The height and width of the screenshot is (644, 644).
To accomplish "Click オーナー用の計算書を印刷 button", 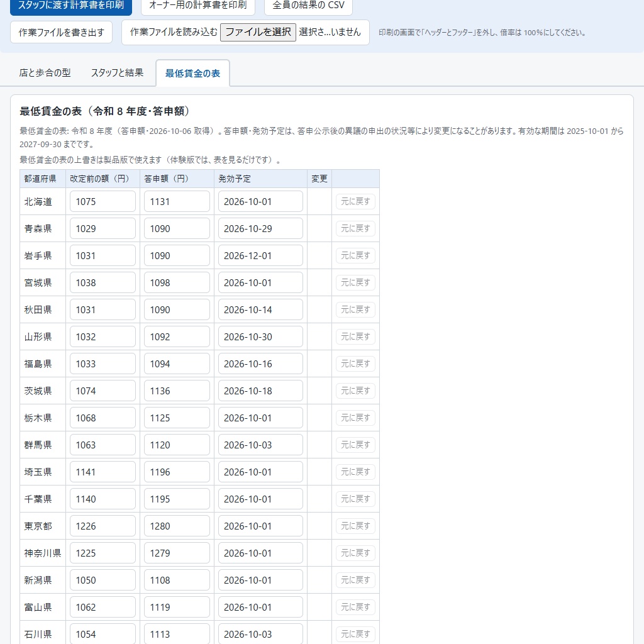I will (x=198, y=5).
